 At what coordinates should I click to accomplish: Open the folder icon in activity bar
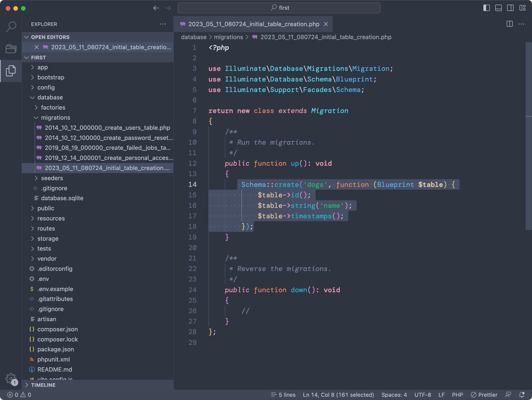point(11,49)
